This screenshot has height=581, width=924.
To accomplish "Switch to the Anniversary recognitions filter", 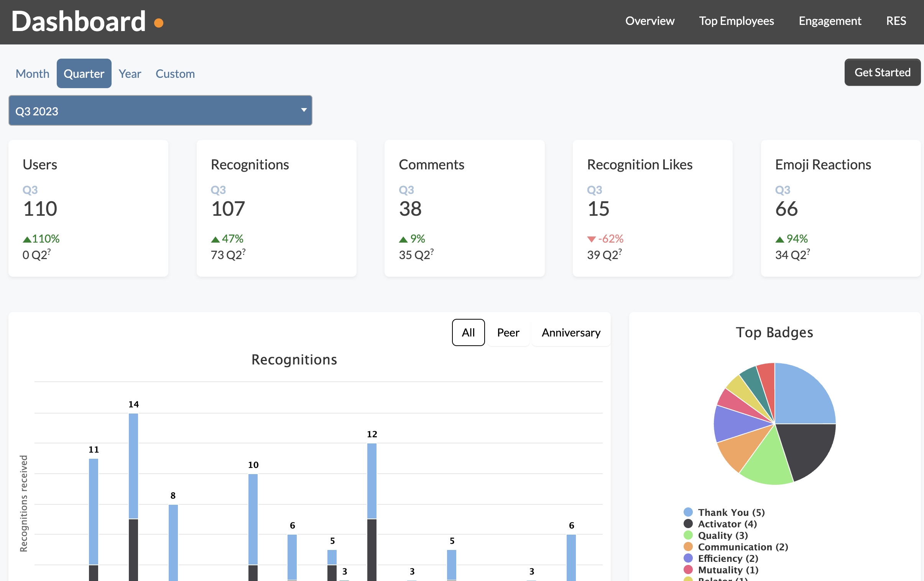I will pos(571,333).
